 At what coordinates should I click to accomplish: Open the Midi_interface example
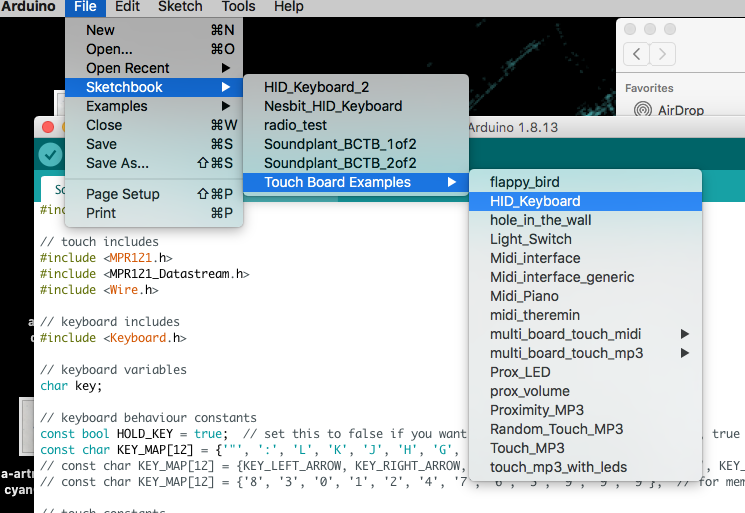click(x=585, y=258)
